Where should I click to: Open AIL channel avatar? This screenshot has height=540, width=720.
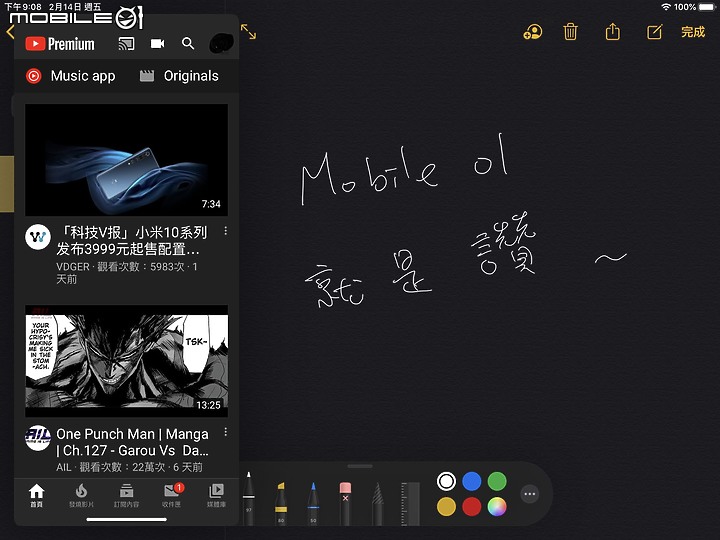click(38, 438)
